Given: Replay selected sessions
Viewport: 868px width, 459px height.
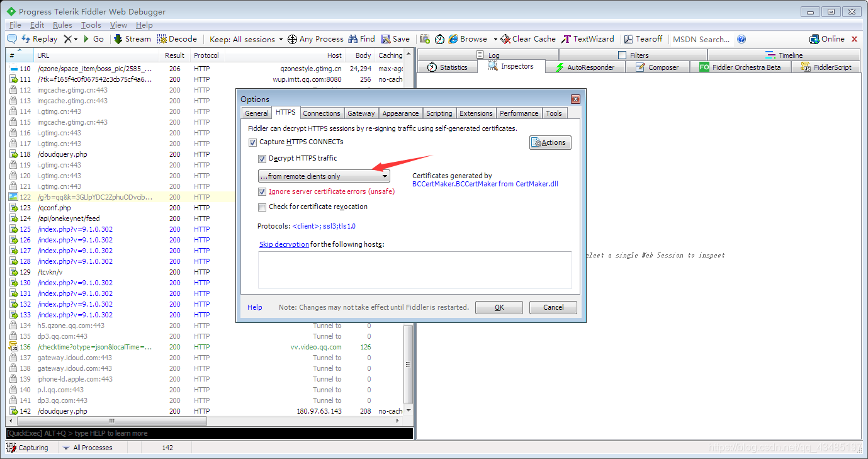Looking at the screenshot, I should pyautogui.click(x=40, y=39).
